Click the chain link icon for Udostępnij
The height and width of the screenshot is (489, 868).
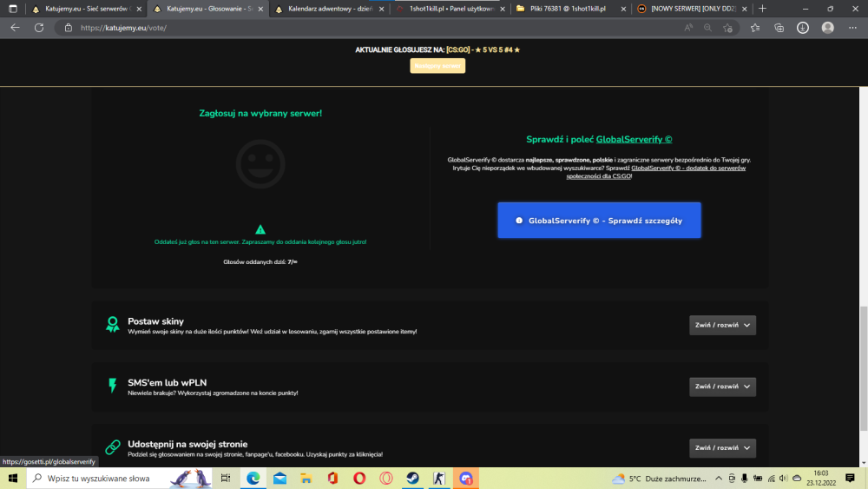(112, 447)
